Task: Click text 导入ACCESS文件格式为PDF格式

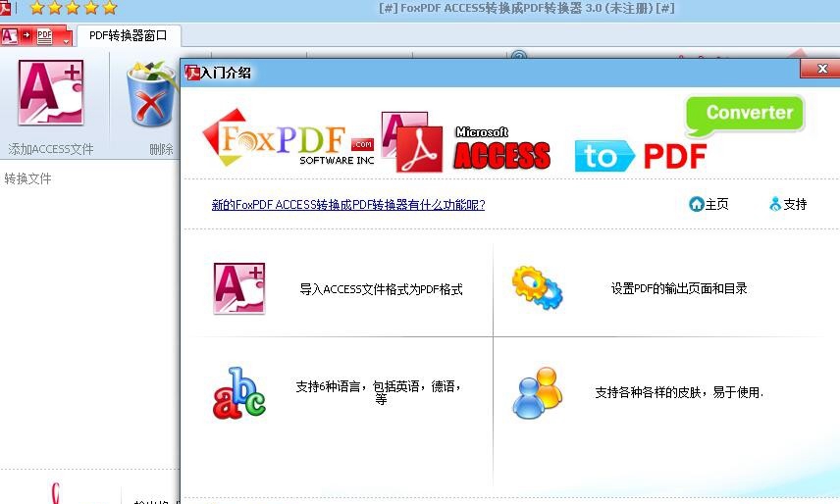Action: pos(381,289)
